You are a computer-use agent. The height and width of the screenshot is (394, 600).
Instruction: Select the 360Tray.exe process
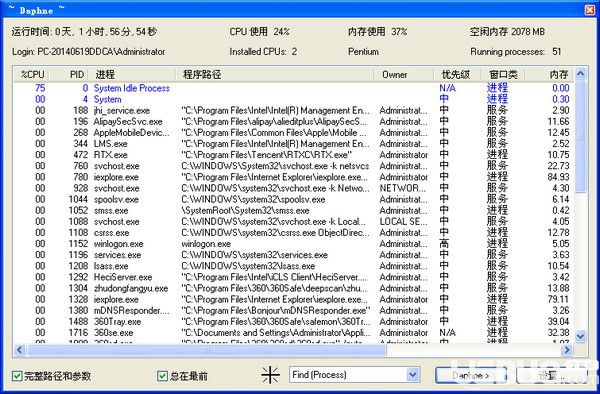(294, 321)
